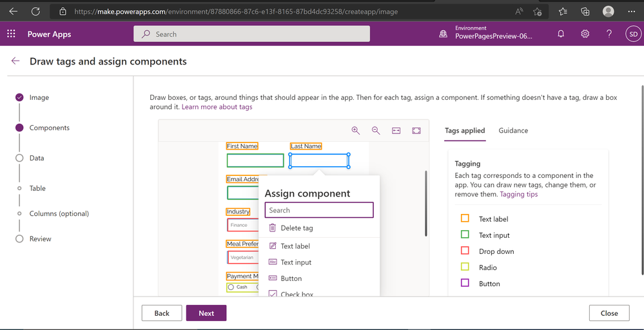This screenshot has width=644, height=330.
Task: Select the Columns (optional) step
Action: [x=59, y=213]
